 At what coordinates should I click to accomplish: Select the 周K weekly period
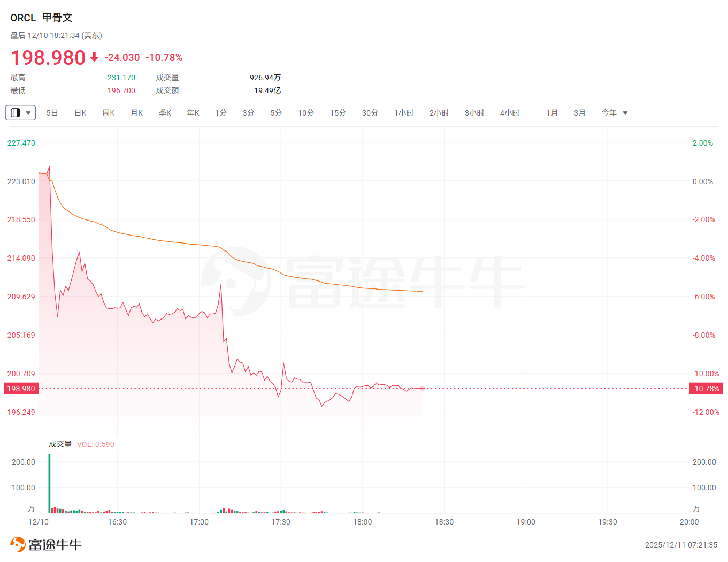pyautogui.click(x=109, y=113)
